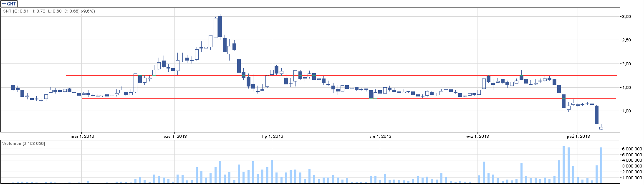The image size is (644, 185).
Task: Click the lip 1, 2013 date label
Action: pos(273,136)
